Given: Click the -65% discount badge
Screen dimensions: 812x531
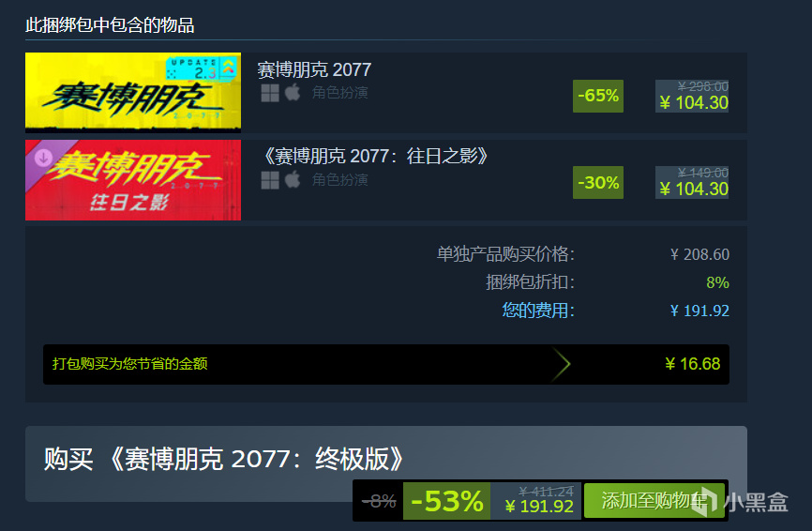Looking at the screenshot, I should [x=598, y=96].
